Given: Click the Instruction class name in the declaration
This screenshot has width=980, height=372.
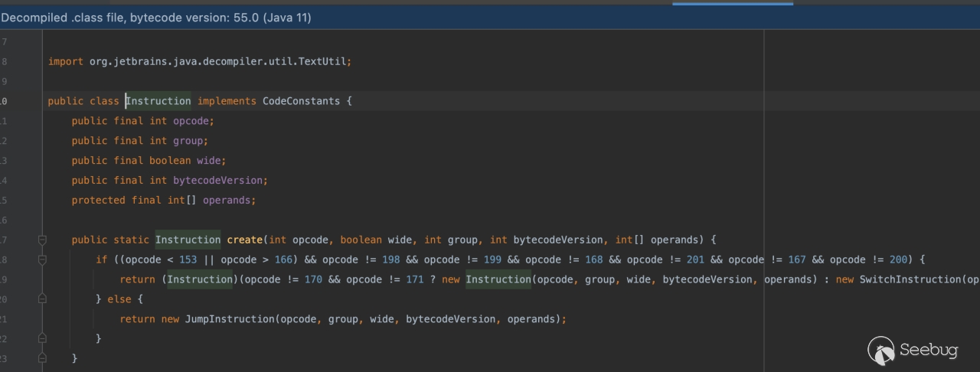Looking at the screenshot, I should tap(158, 101).
